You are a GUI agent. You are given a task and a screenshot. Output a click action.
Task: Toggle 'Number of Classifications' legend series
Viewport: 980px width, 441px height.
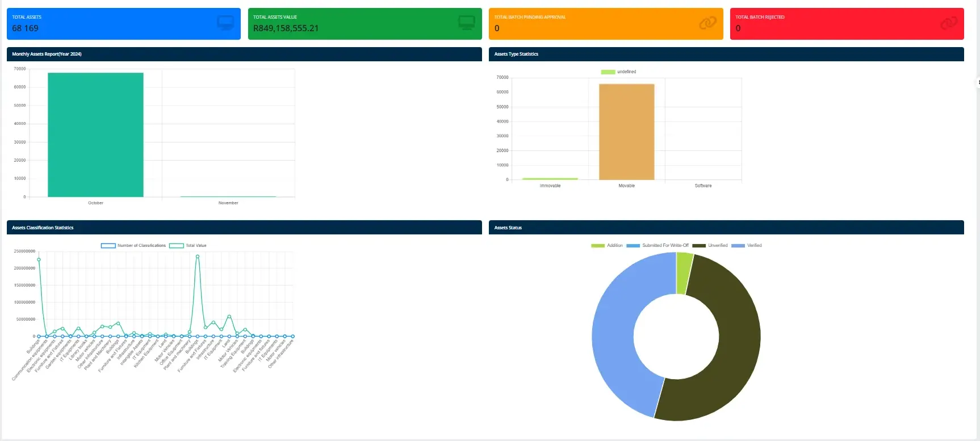point(133,246)
